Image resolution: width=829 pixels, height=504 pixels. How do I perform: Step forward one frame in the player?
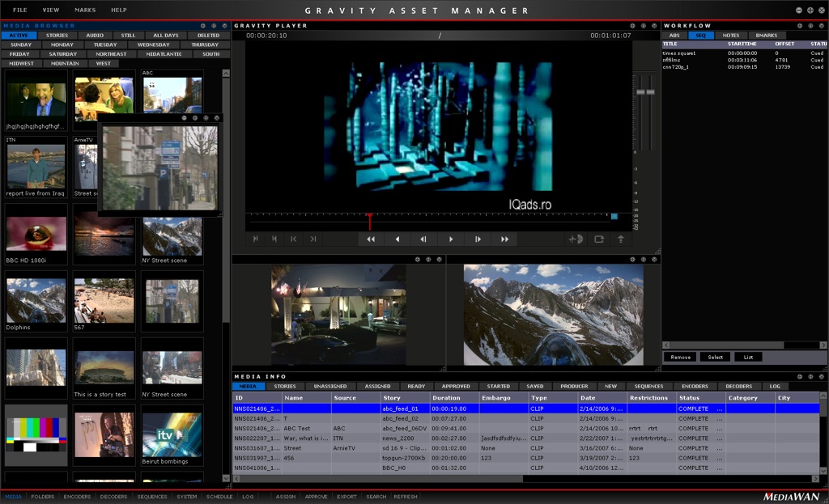point(478,239)
